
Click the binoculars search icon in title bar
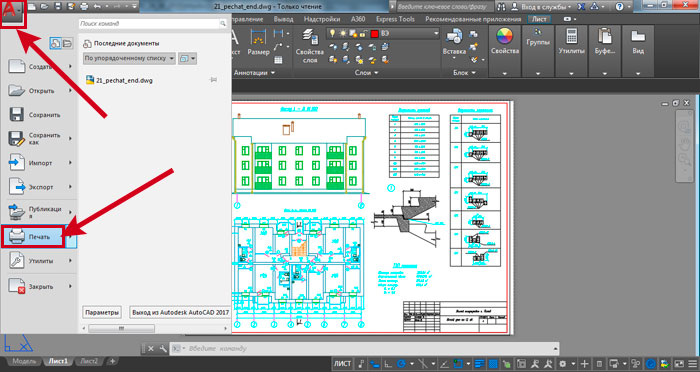(x=501, y=7)
